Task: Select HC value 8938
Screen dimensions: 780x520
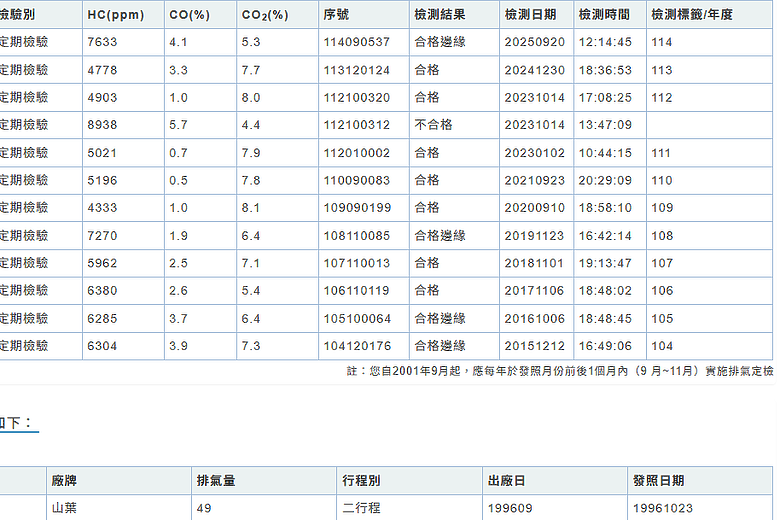Action: click(102, 125)
